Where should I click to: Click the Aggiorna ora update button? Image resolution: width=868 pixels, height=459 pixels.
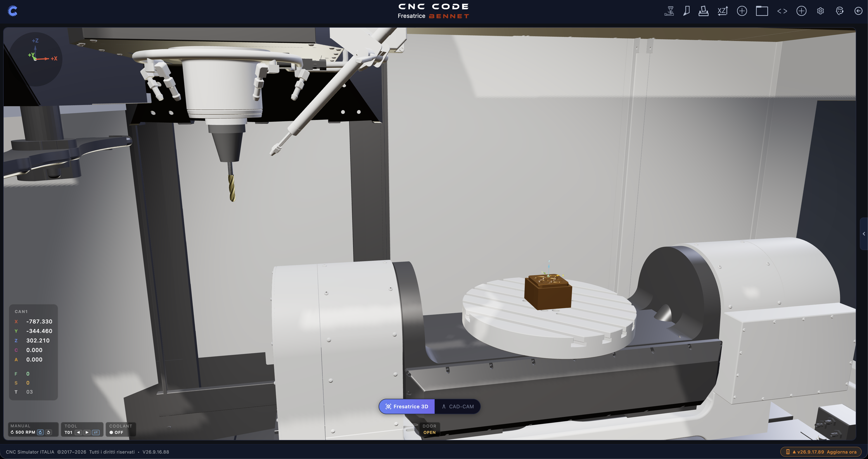point(821,452)
